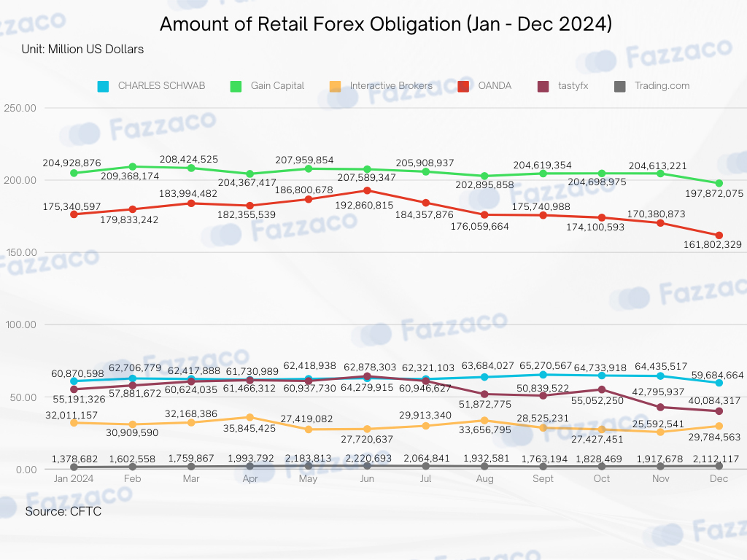The width and height of the screenshot is (747, 560).
Task: Click the green Gain Capital December data point
Action: pyautogui.click(x=719, y=183)
